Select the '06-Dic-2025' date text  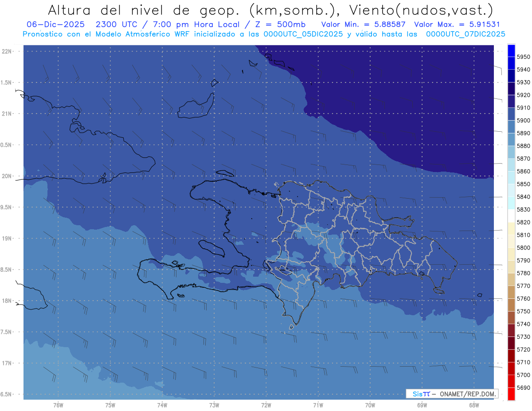tap(55, 24)
